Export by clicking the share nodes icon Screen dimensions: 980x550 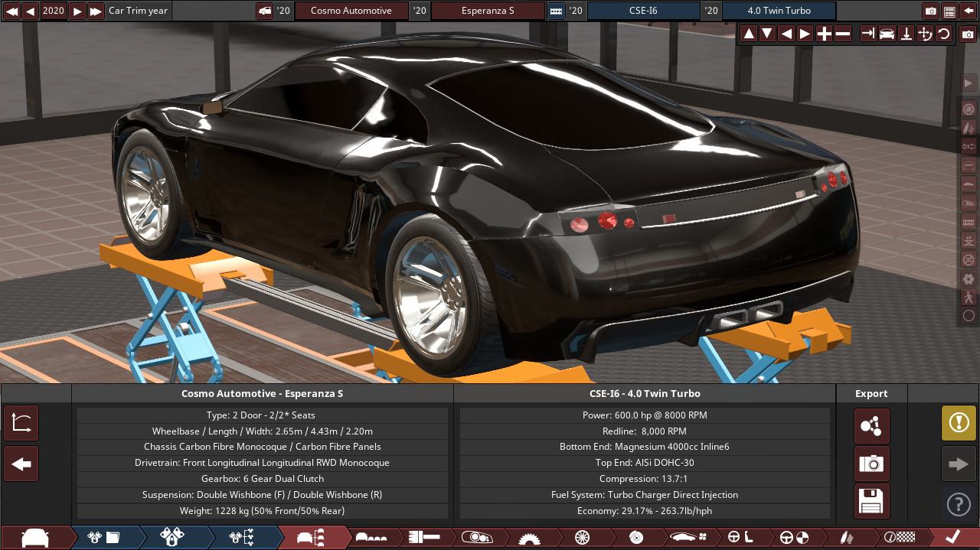pyautogui.click(x=872, y=426)
